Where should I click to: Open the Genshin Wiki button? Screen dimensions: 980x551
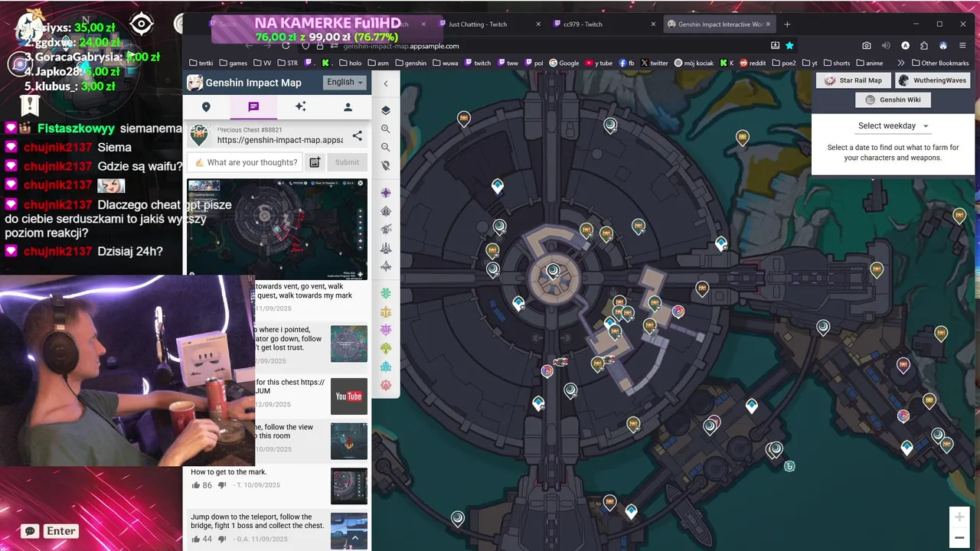(x=893, y=99)
